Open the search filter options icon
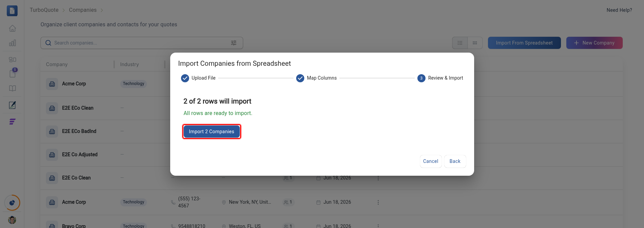The height and width of the screenshot is (228, 644). [x=234, y=43]
